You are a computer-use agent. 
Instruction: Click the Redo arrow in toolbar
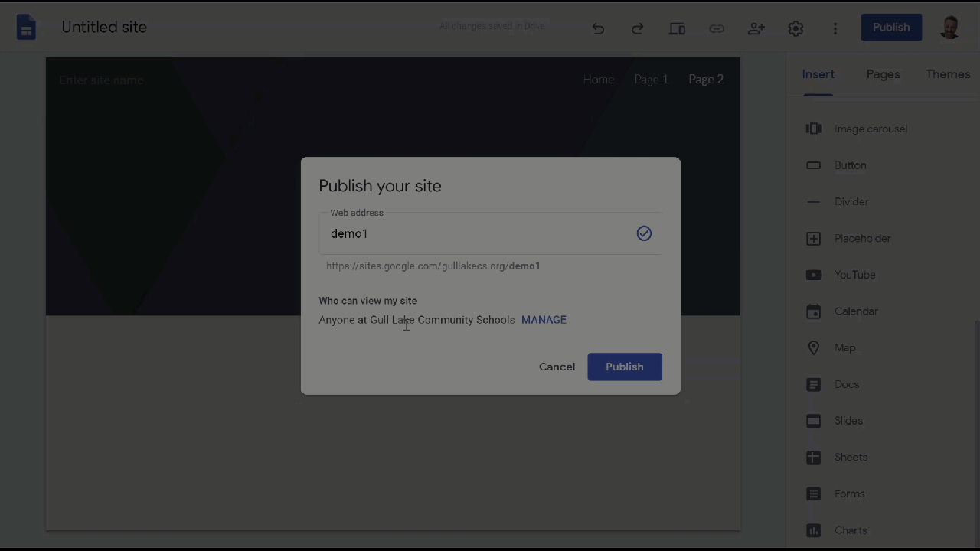[x=637, y=28]
